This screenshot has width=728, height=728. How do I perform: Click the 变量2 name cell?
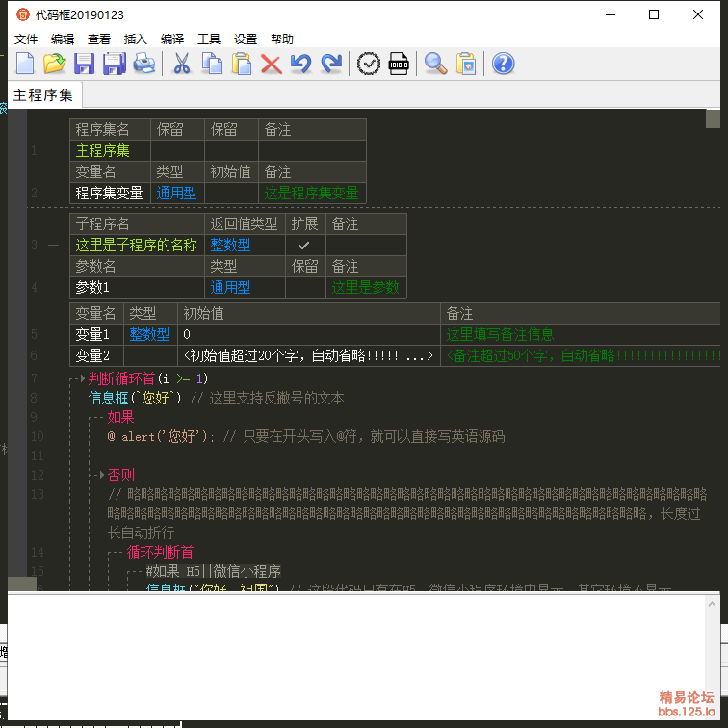point(96,355)
